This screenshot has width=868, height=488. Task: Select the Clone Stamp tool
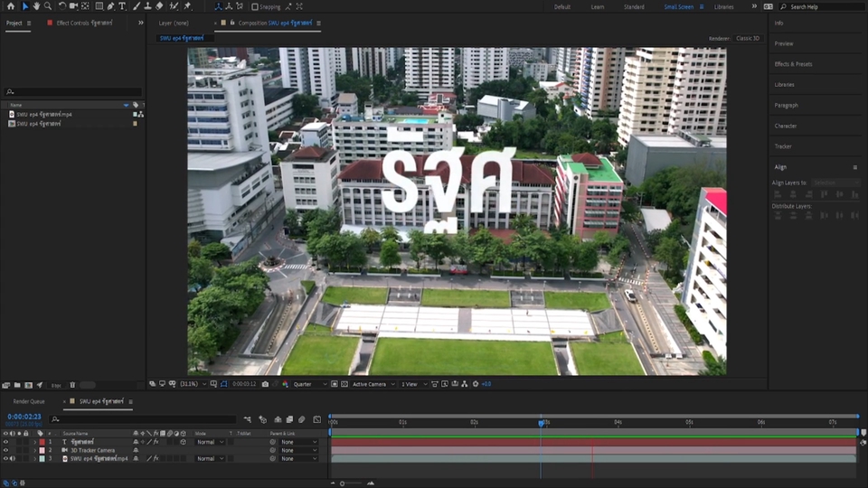tap(147, 6)
